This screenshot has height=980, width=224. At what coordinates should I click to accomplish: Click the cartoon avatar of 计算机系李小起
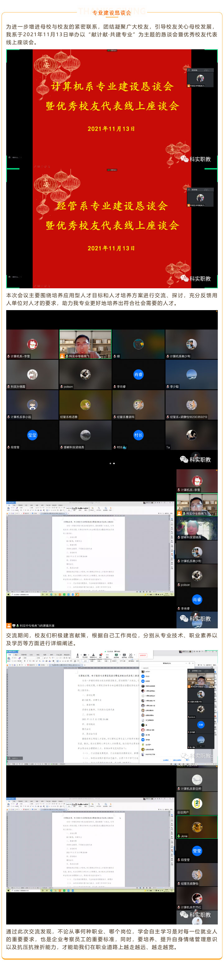[x=32, y=404]
